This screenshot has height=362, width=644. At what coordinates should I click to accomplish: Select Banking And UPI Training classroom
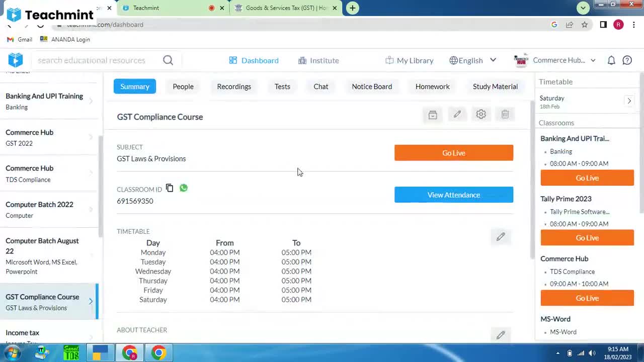tap(49, 101)
